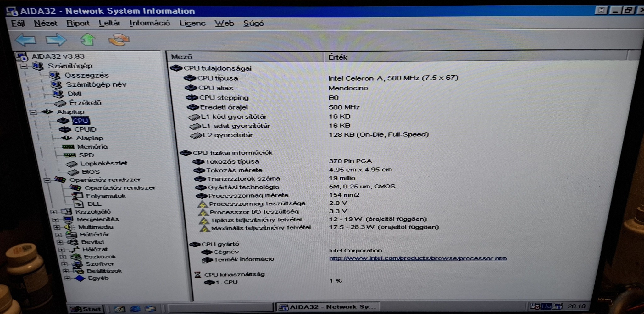
Task: Click the "370 Pin PGA" value
Action: click(x=350, y=161)
